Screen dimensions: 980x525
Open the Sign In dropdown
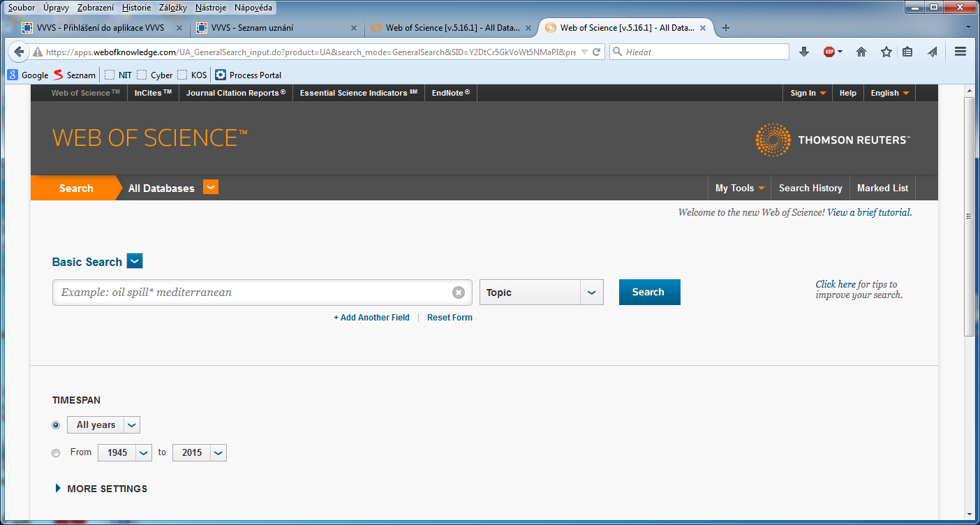pos(808,93)
